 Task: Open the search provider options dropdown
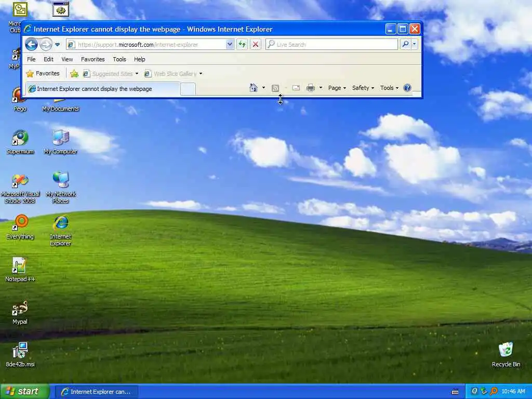pos(414,44)
